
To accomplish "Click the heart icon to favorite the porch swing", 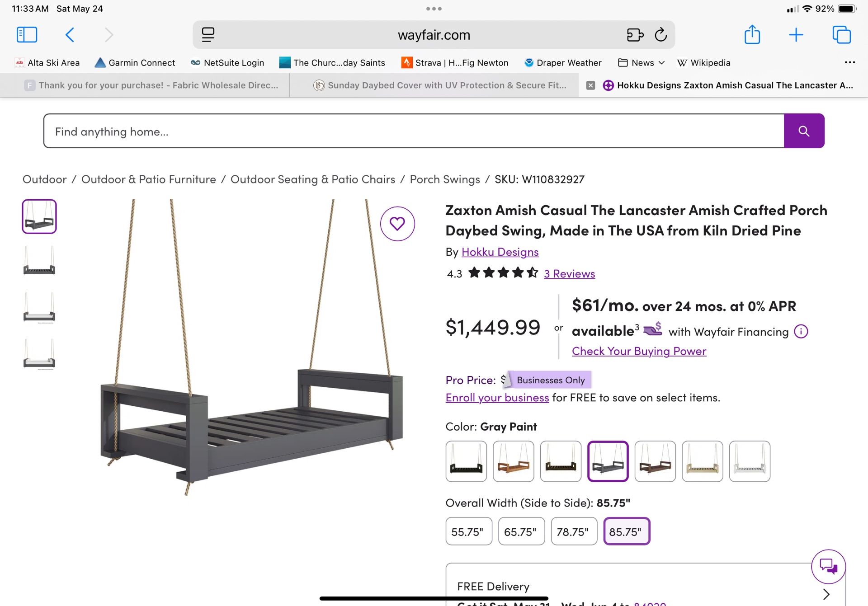I will click(x=397, y=224).
